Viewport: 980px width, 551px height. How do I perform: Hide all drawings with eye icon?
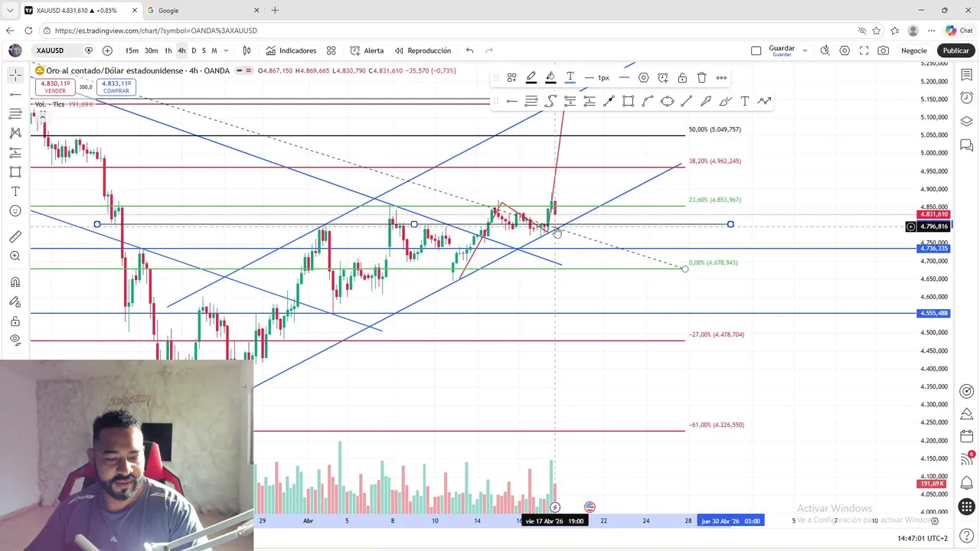[x=15, y=340]
